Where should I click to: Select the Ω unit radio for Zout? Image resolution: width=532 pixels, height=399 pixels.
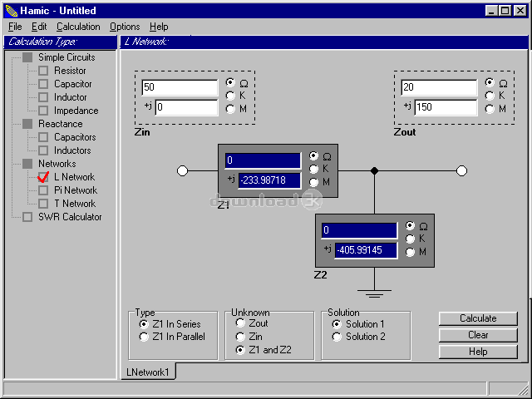click(x=490, y=82)
